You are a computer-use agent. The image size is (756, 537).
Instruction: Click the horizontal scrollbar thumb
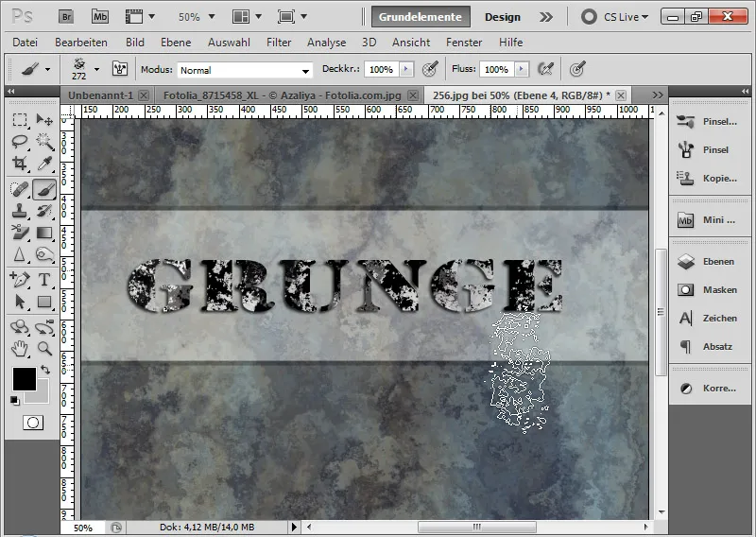click(477, 527)
